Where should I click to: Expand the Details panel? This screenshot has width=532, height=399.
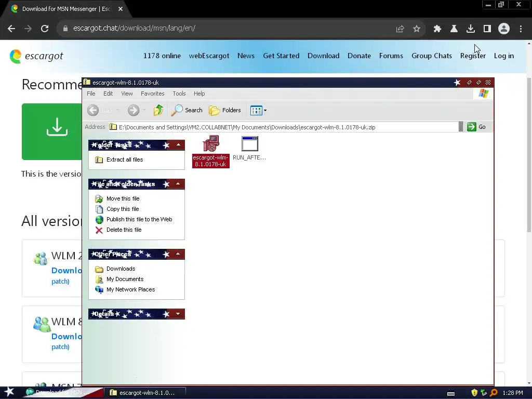[178, 314]
